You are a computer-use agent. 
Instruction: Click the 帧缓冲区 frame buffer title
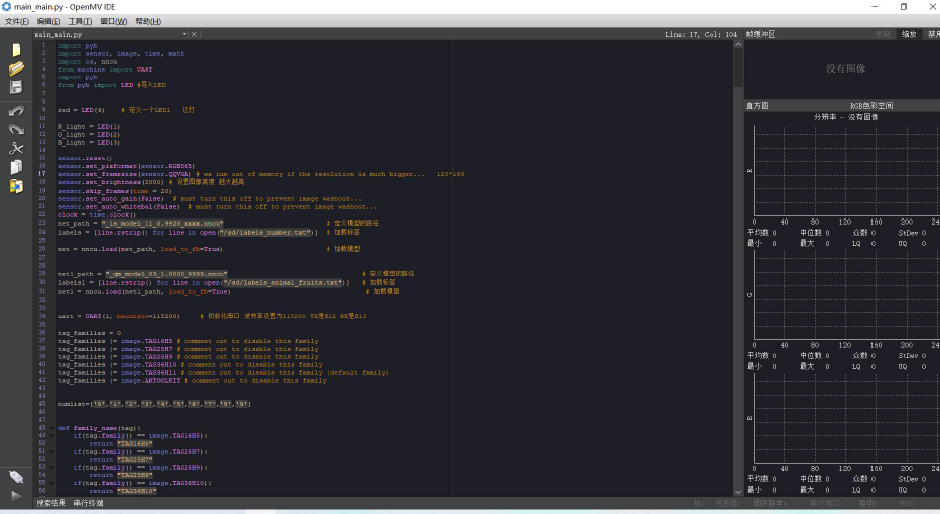(x=760, y=34)
